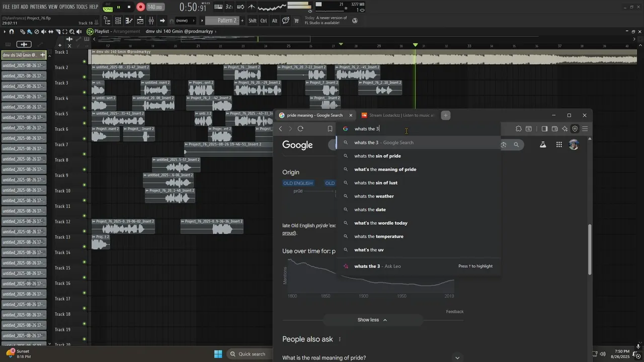Open the FILE menu
This screenshot has height=362, width=644.
point(6,7)
